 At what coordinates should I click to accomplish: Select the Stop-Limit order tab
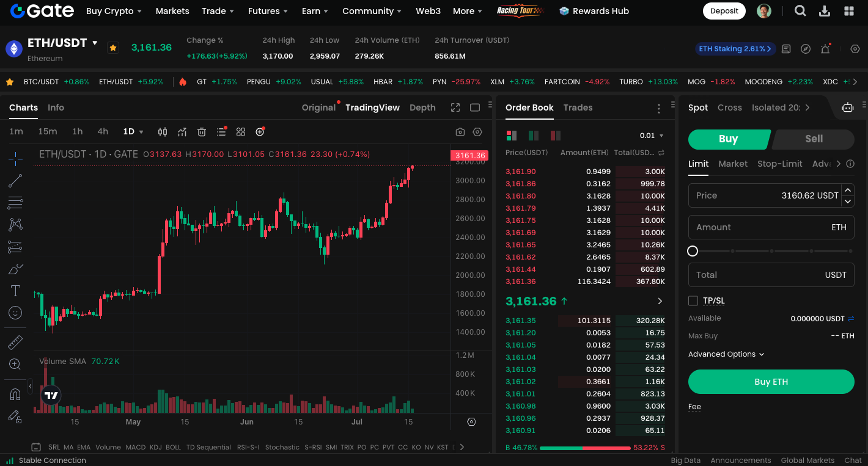click(x=779, y=164)
